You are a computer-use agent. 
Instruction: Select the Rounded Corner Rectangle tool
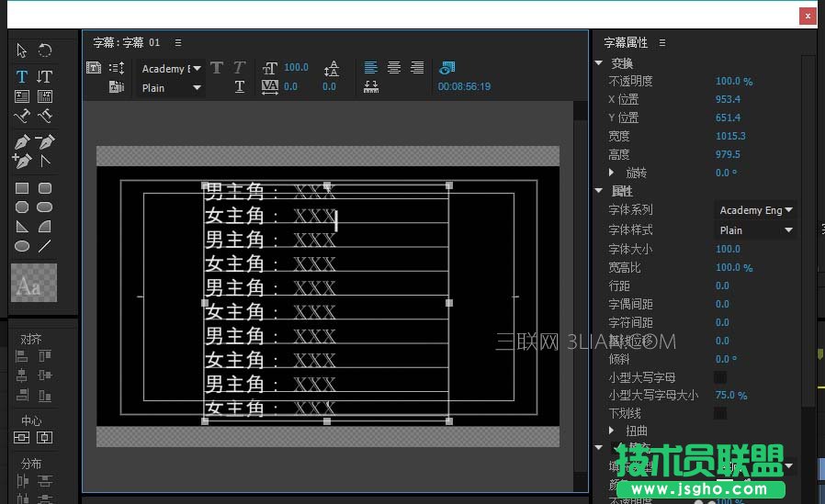tap(45, 188)
